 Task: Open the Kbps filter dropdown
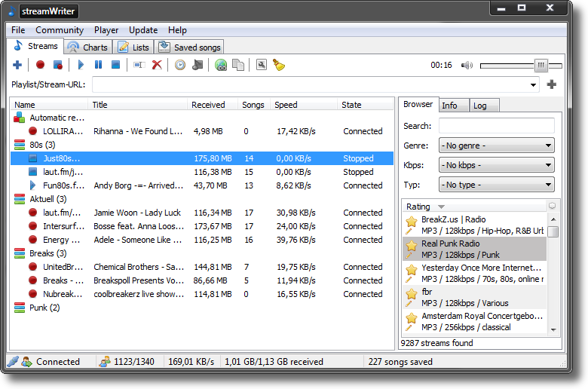pyautogui.click(x=497, y=165)
